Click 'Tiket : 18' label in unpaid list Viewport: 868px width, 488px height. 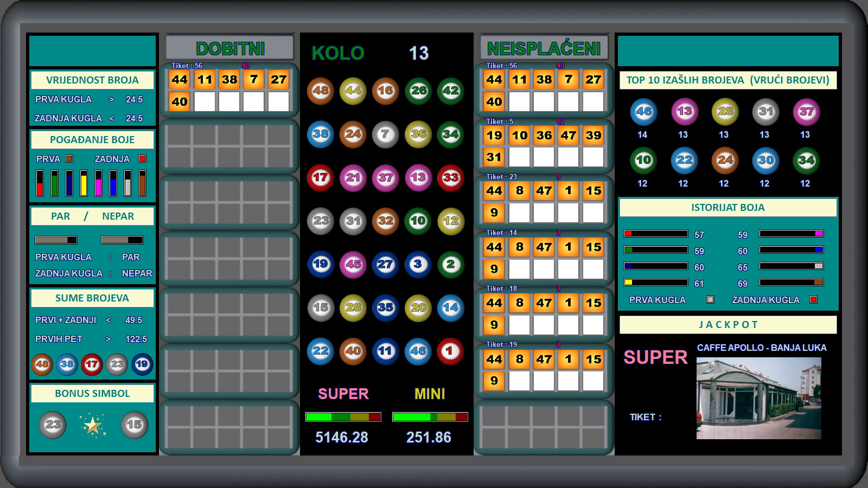point(501,288)
